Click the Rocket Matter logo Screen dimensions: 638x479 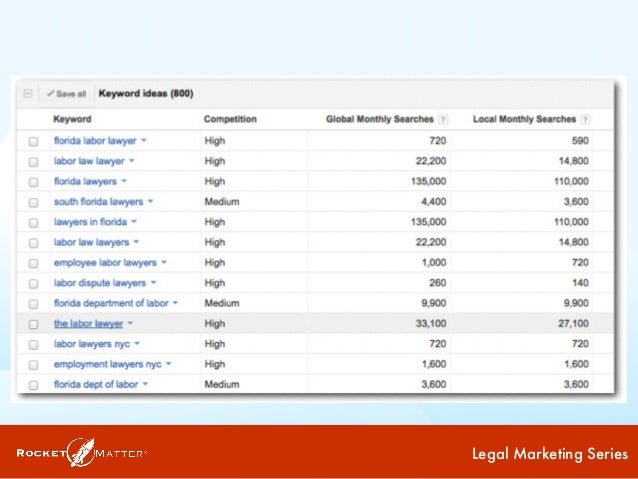82,453
